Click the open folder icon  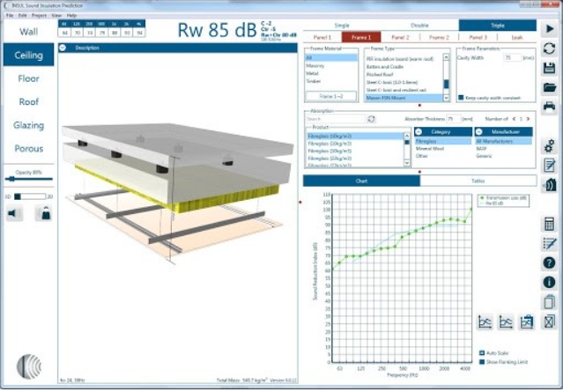point(550,87)
